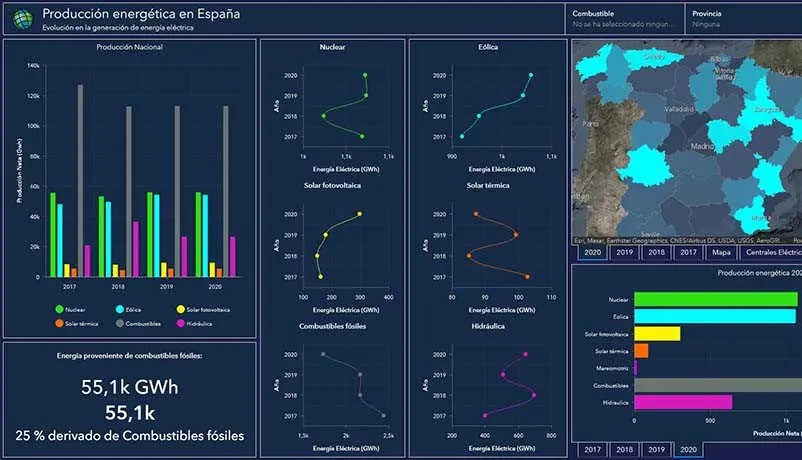Click the green Nuclear horizontal bar
802x460 pixels.
coord(715,299)
